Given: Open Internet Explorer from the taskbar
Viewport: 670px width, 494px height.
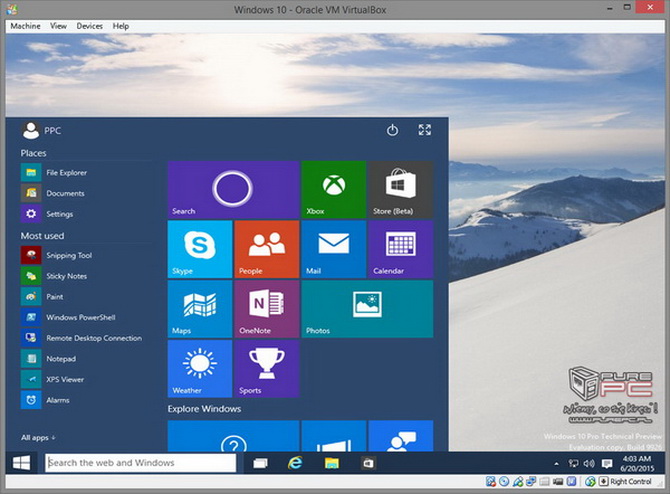Looking at the screenshot, I should 295,463.
